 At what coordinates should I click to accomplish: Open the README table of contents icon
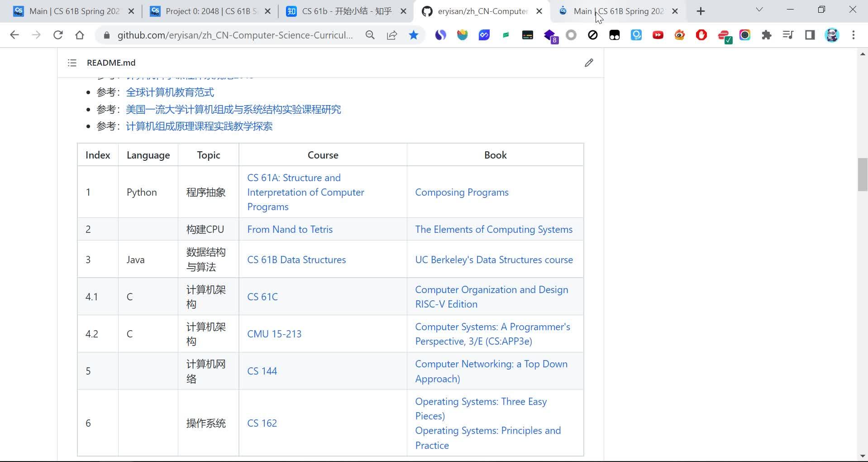(72, 63)
